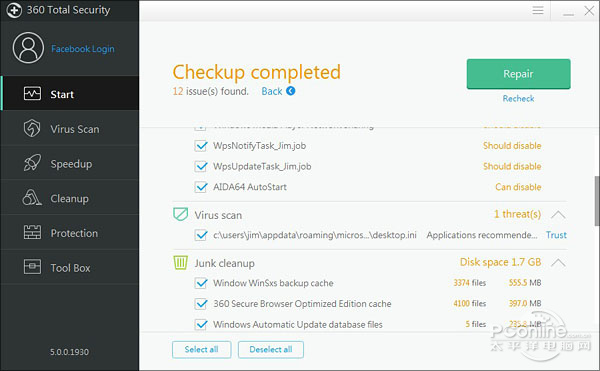The image size is (600, 371).
Task: Go to the Protection tab
Action: pos(70,233)
